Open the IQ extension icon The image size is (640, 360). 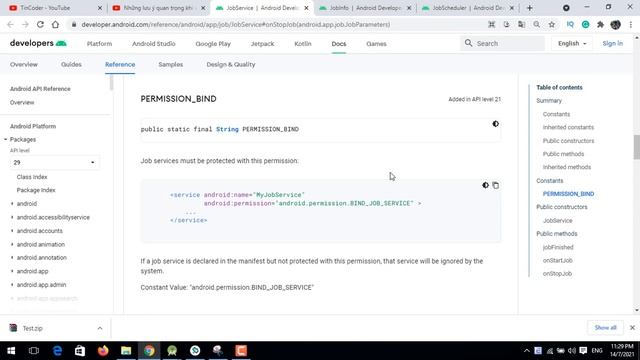(x=570, y=24)
